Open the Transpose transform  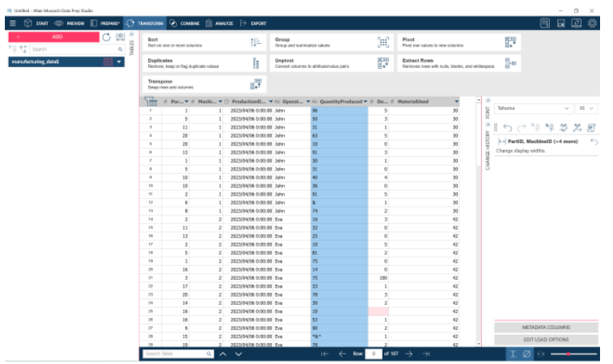pyautogui.click(x=205, y=84)
